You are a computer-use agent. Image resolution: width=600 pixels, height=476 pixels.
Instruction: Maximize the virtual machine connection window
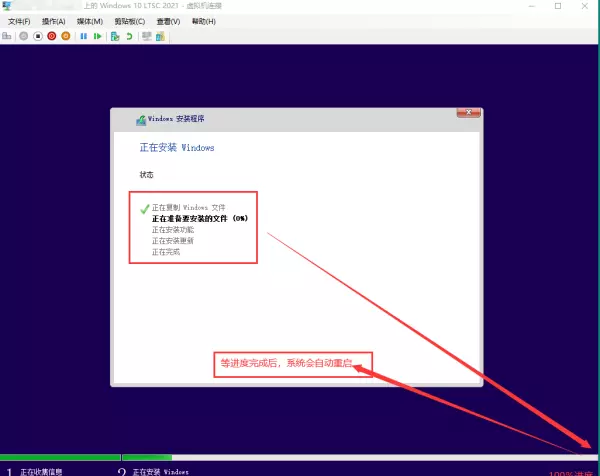pos(558,6)
